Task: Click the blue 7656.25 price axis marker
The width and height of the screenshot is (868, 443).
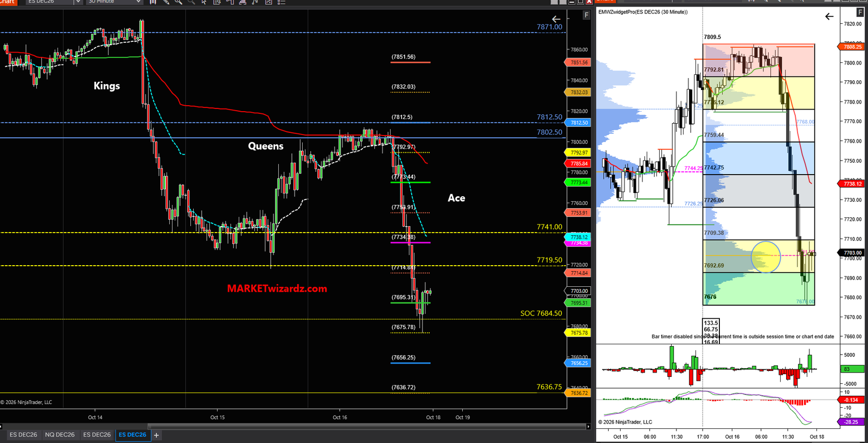Action: pyautogui.click(x=579, y=363)
